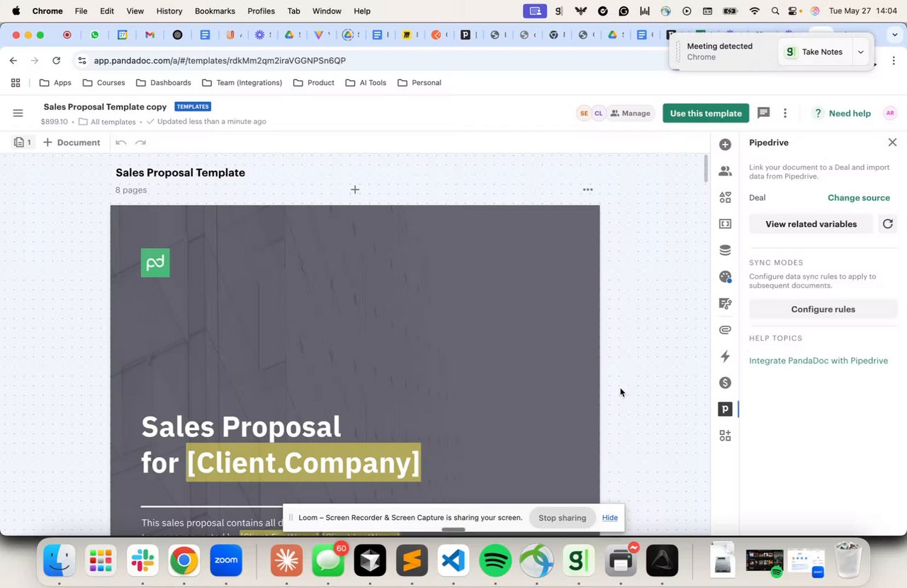Open the Apps bookmarks folder
907x588 pixels.
click(x=55, y=83)
